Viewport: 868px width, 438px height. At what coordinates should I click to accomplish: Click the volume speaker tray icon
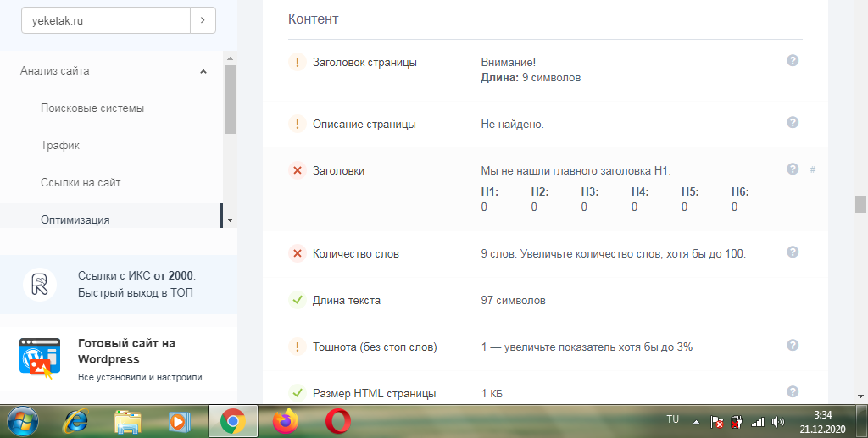[x=778, y=423]
